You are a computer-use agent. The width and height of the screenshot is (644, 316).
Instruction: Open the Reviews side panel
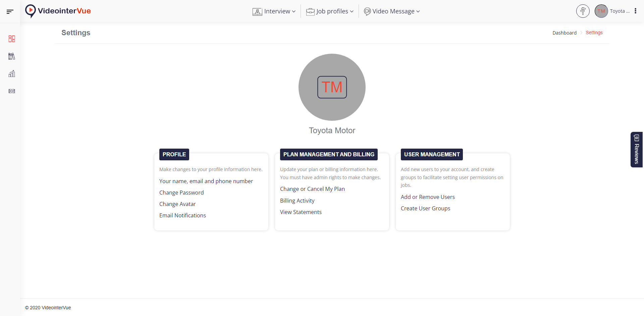(637, 150)
